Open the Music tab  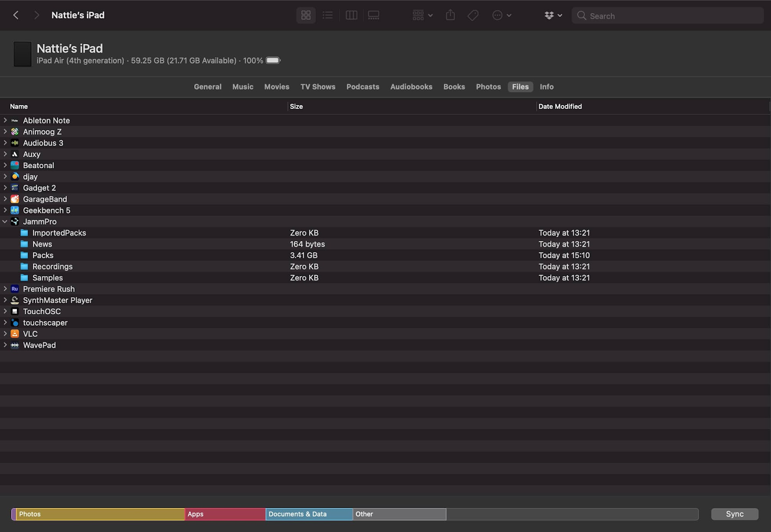click(x=243, y=87)
